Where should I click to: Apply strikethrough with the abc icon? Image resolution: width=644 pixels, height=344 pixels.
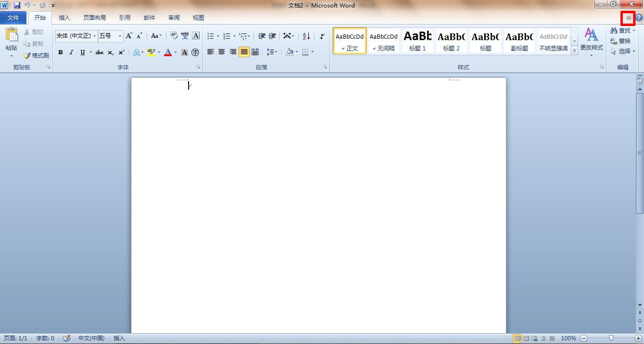pyautogui.click(x=99, y=52)
